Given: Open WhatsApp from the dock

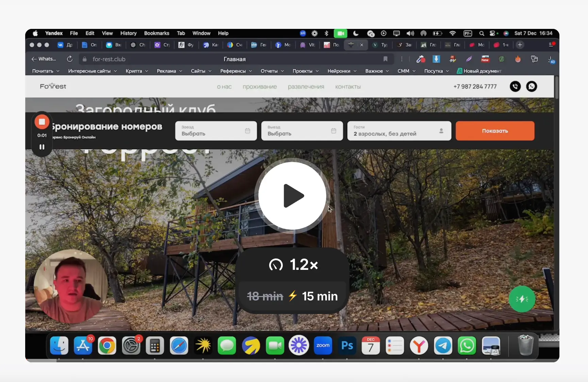Looking at the screenshot, I should coord(467,346).
